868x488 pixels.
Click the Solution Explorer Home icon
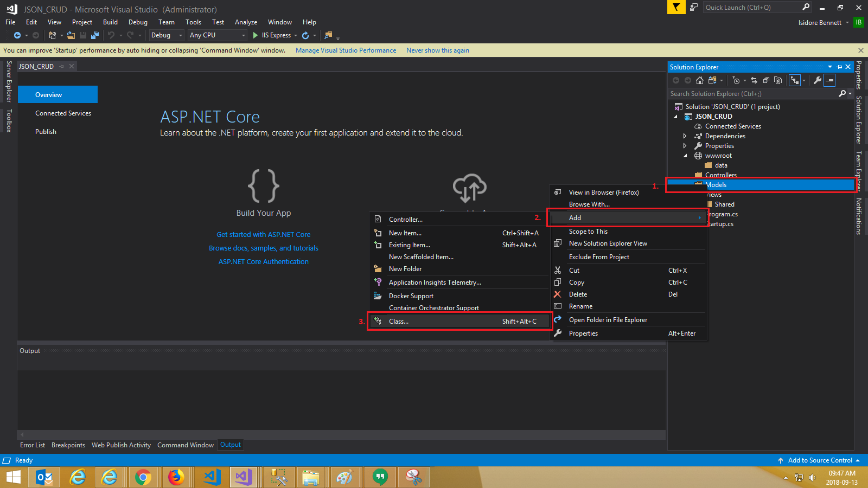pyautogui.click(x=700, y=80)
